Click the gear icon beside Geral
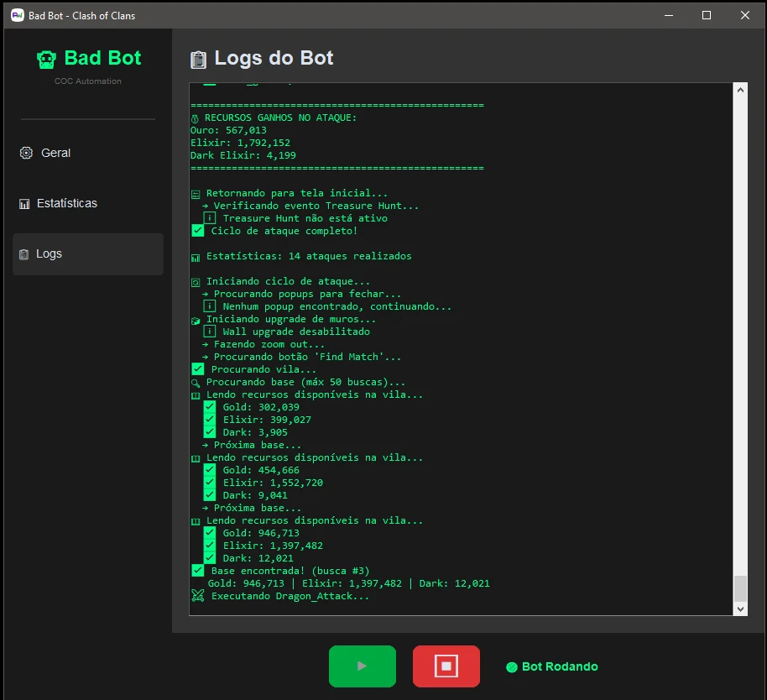This screenshot has width=767, height=700. [25, 153]
